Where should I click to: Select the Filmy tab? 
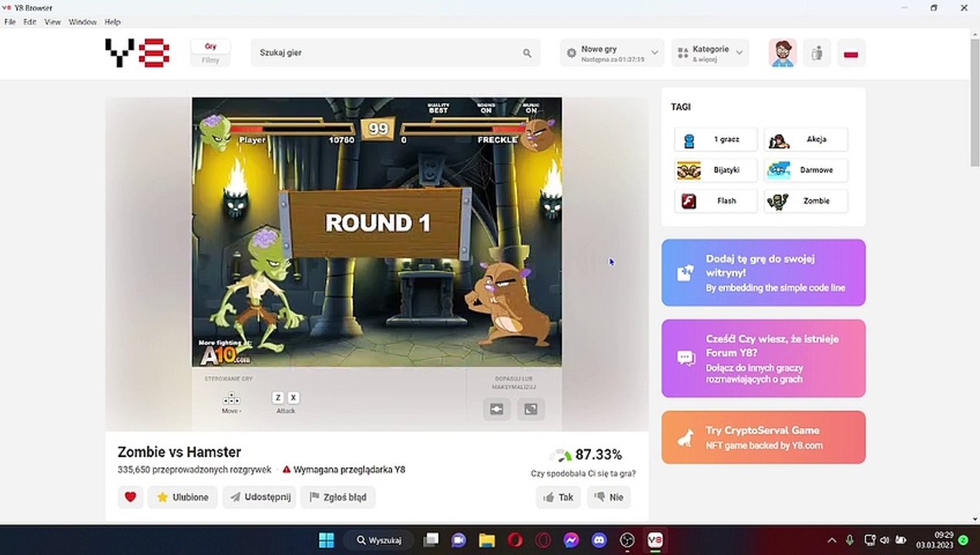point(210,60)
